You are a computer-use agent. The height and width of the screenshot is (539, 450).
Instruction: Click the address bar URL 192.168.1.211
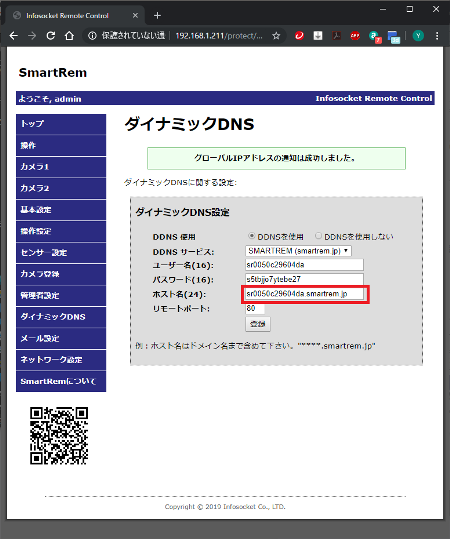point(219,36)
